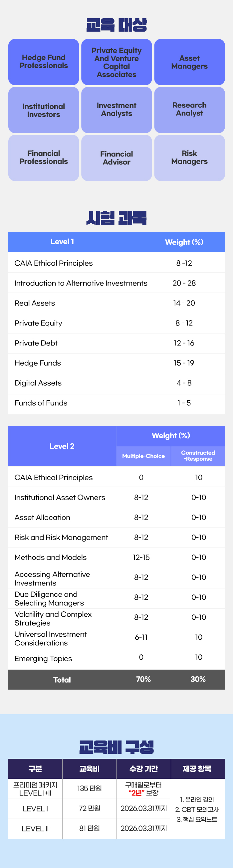The image size is (233, 868).
Task: Click the Hedge Fund Professionals tile
Action: point(44,62)
